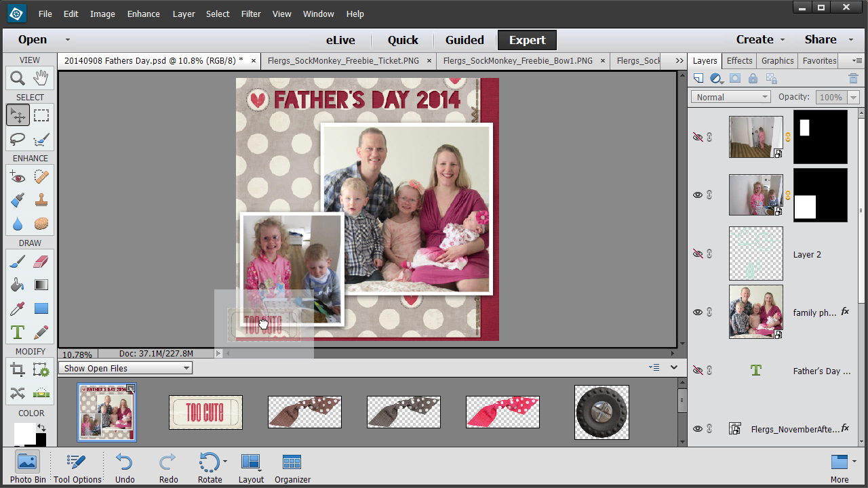The height and width of the screenshot is (488, 868).
Task: Pick the Red Eye Removal tool
Action: [x=18, y=177]
